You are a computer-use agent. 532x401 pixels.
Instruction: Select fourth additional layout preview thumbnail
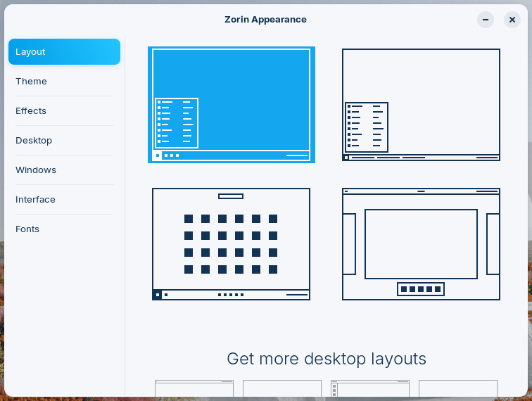tap(458, 388)
